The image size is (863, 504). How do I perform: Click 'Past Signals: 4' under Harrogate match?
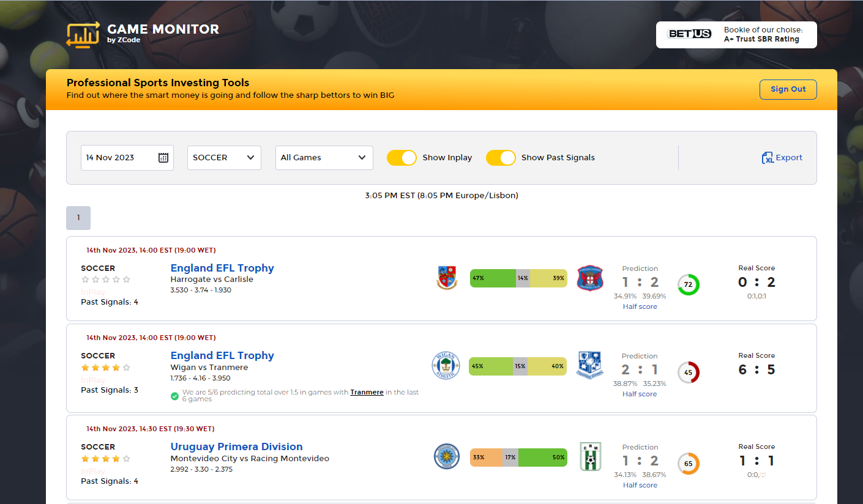point(110,302)
